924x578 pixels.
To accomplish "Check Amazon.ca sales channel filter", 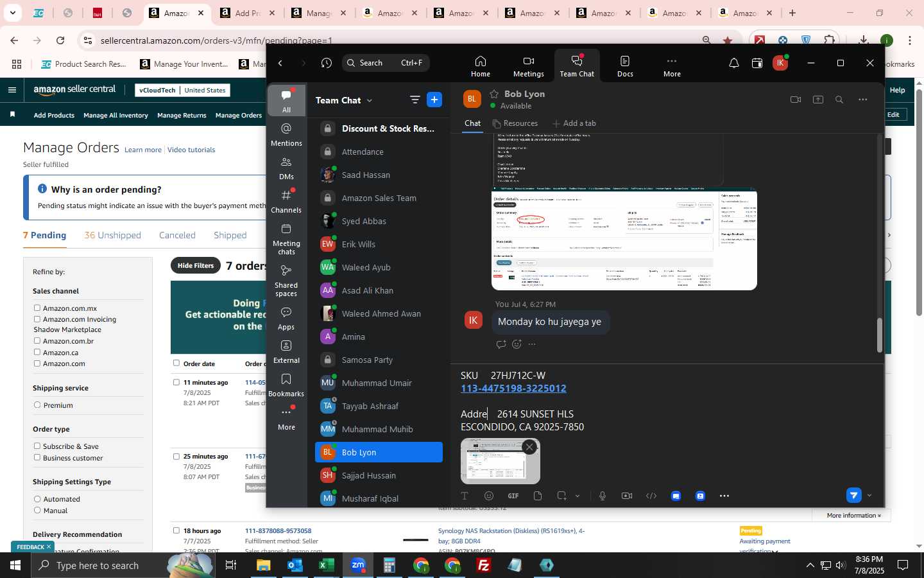I will 37,353.
